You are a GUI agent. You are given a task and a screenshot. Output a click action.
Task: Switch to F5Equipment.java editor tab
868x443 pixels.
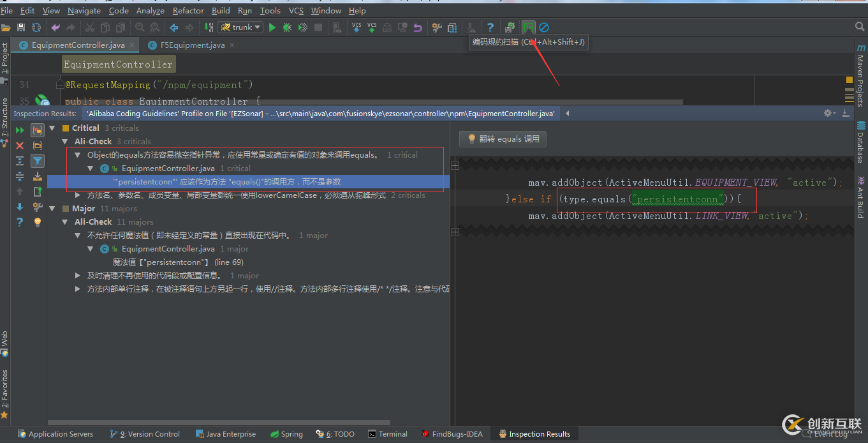(192, 45)
